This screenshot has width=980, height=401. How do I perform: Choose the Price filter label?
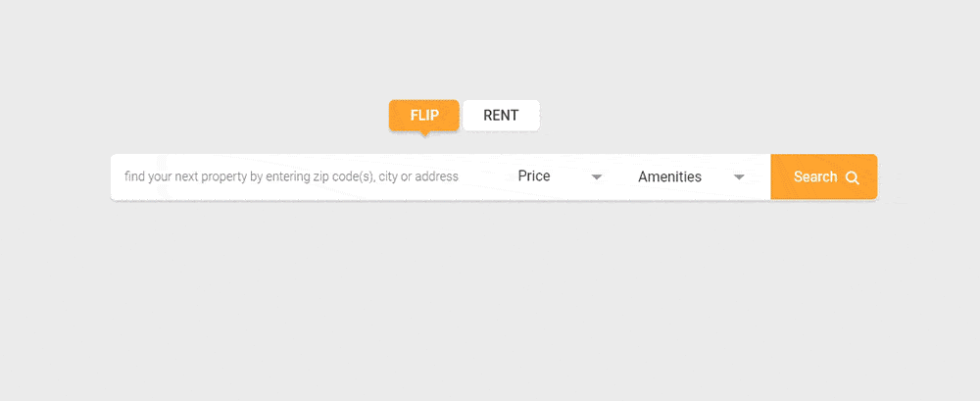click(534, 176)
